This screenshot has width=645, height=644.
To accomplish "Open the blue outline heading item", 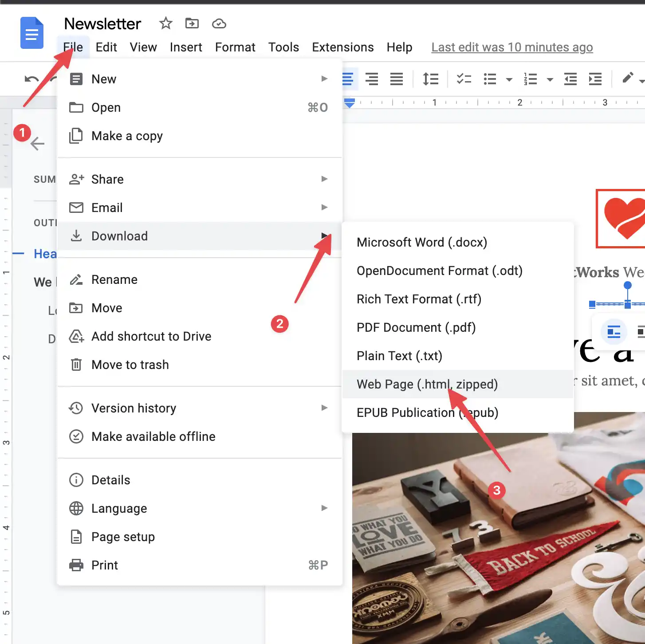I will (45, 254).
